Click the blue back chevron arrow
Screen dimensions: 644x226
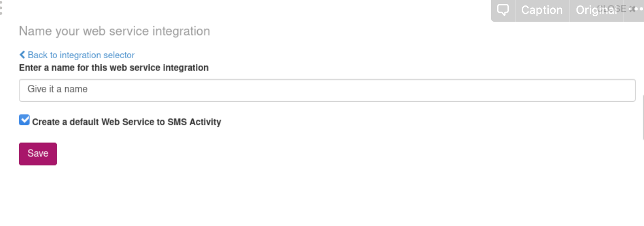pos(22,55)
